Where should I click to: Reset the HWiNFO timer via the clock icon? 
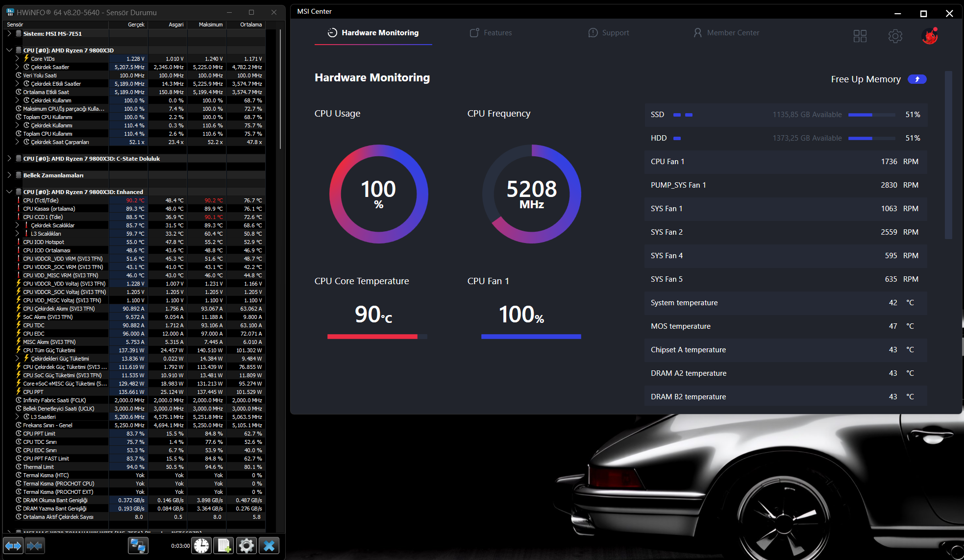[x=201, y=545]
